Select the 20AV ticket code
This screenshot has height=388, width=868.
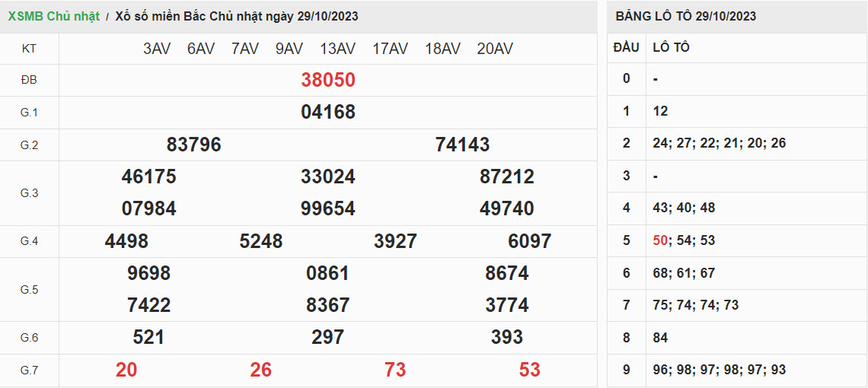coord(495,49)
